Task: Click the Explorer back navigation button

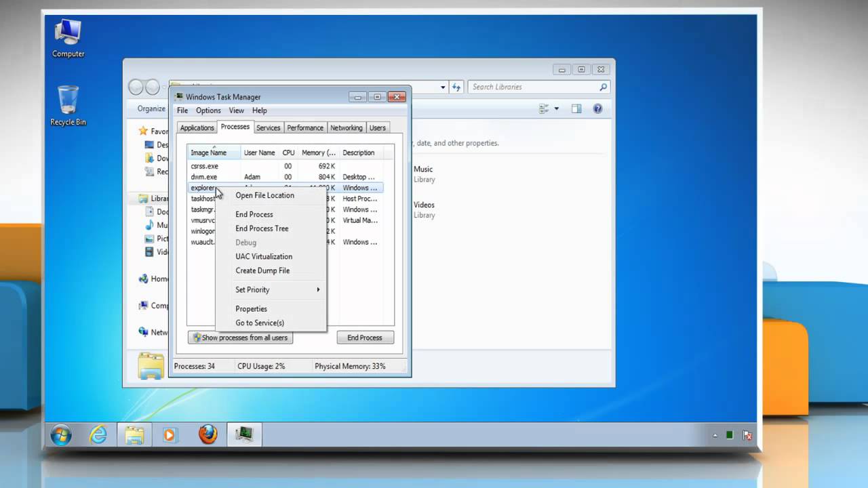Action: 136,87
